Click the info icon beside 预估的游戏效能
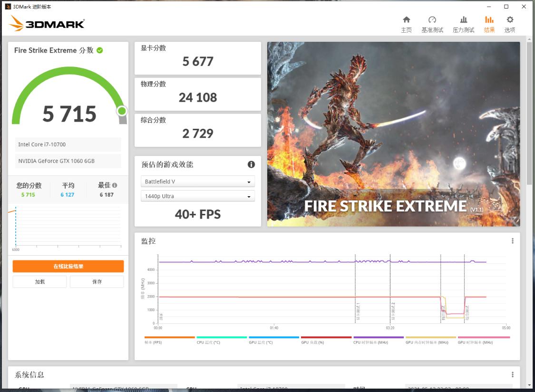 point(251,165)
